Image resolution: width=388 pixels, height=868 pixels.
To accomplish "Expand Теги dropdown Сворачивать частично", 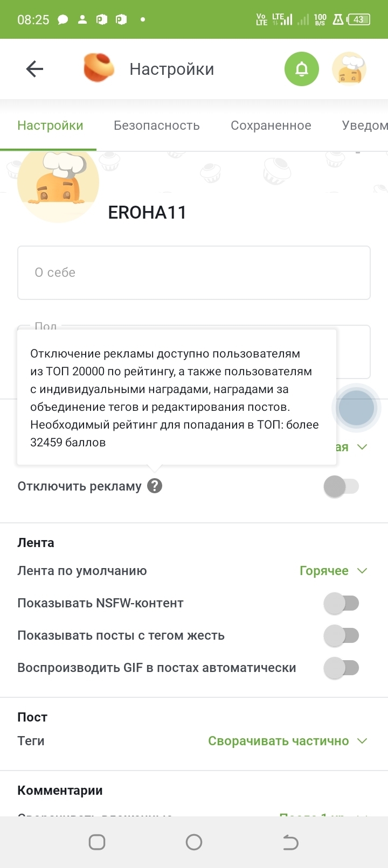I will click(x=288, y=741).
